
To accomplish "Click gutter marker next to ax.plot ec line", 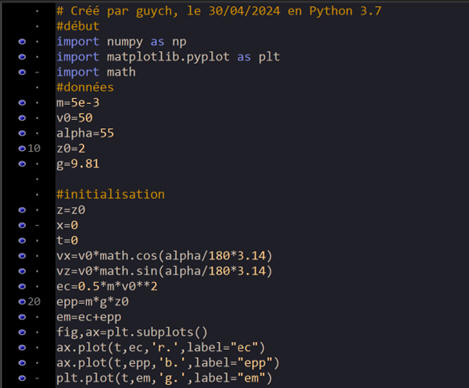I will point(22,347).
